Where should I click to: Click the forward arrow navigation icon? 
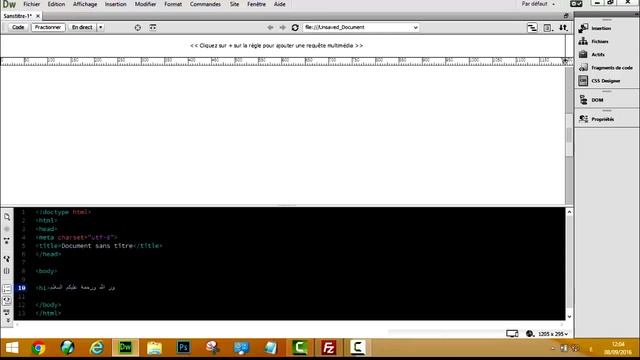pyautogui.click(x=282, y=27)
